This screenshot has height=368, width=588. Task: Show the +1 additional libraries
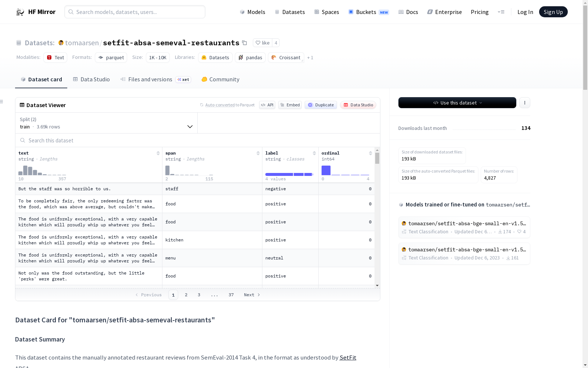[310, 57]
